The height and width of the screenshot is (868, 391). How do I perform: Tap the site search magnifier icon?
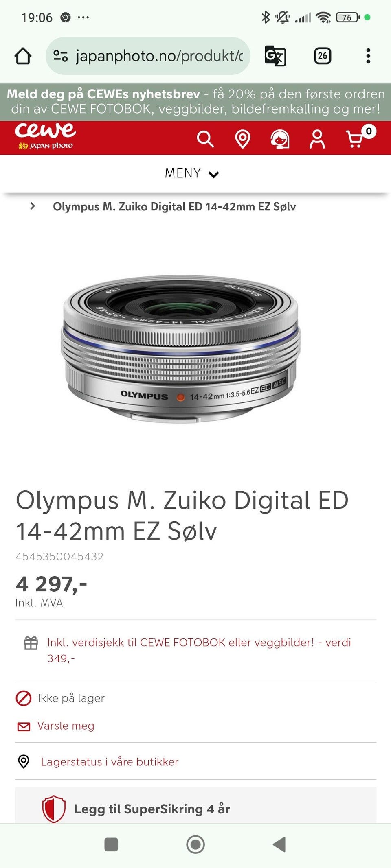pyautogui.click(x=205, y=139)
